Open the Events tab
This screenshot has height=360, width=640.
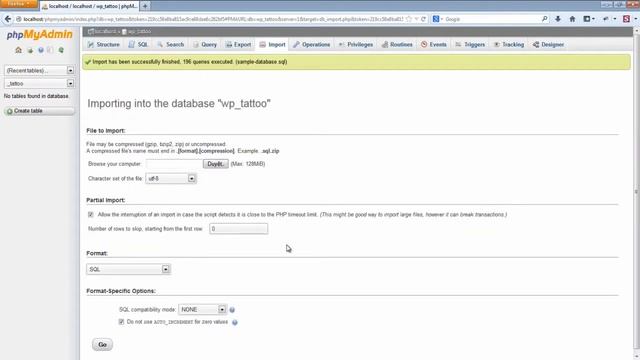pyautogui.click(x=434, y=44)
